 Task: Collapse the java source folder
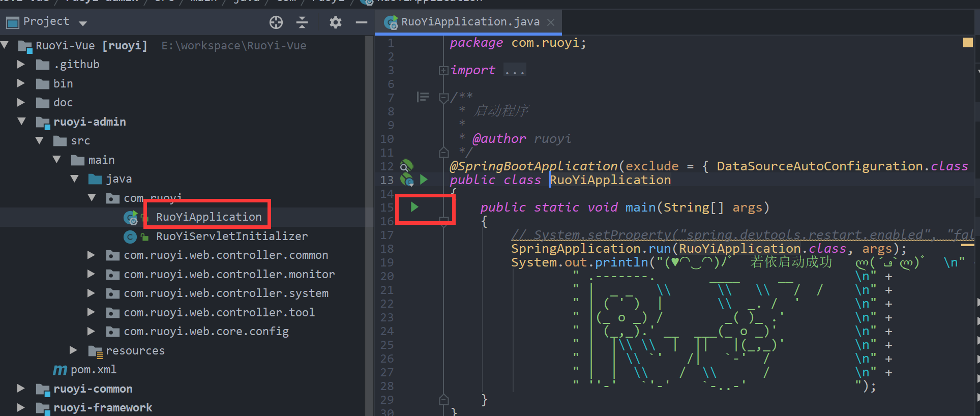click(75, 179)
